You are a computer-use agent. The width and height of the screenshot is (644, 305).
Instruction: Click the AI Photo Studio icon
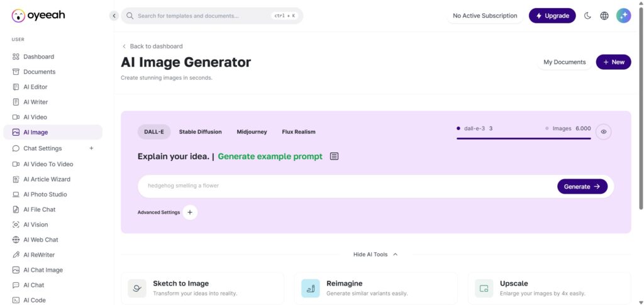click(16, 194)
